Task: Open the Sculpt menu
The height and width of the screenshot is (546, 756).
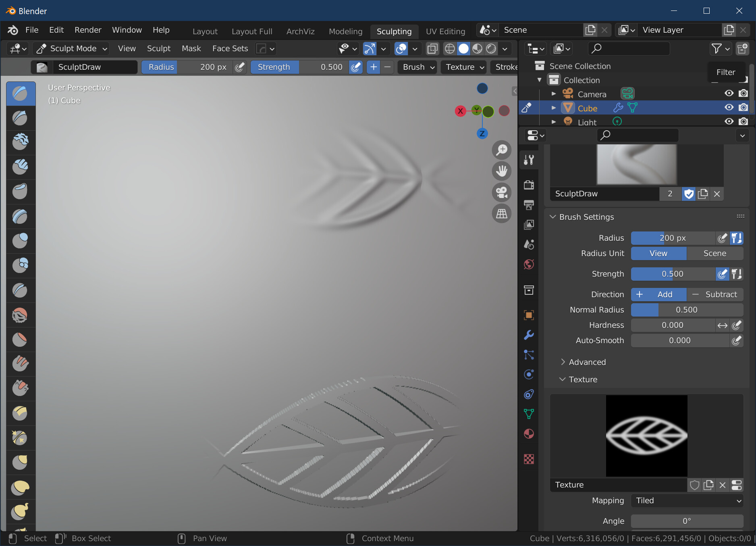Action: 158,48
